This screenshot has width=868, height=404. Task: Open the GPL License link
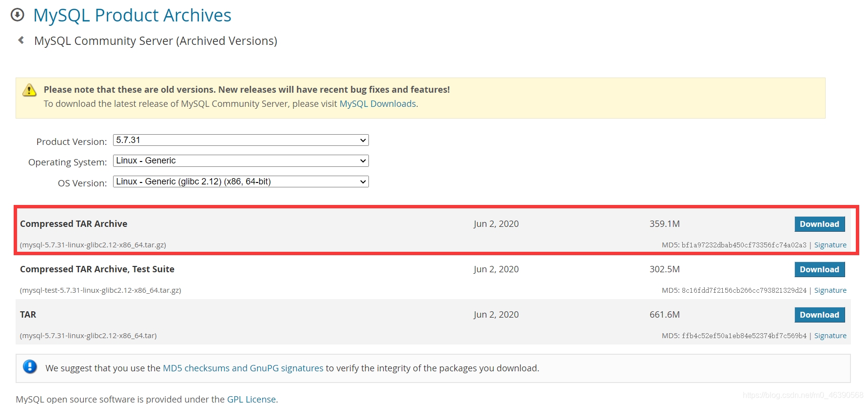(x=251, y=399)
